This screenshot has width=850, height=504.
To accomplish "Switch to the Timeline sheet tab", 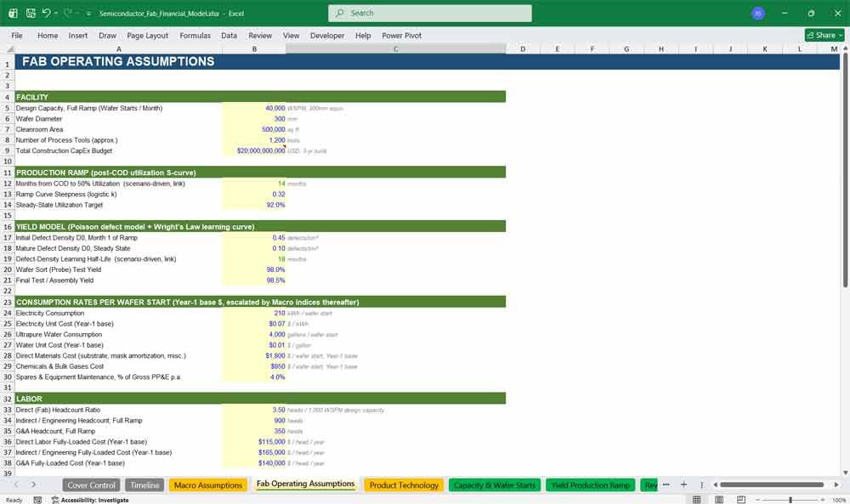I will [144, 485].
